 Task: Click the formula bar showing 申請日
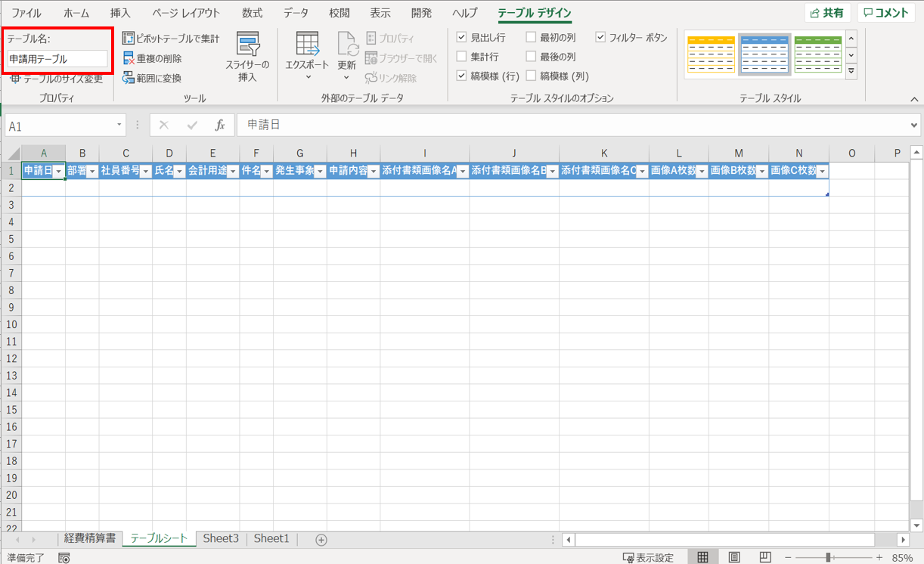pyautogui.click(x=575, y=126)
